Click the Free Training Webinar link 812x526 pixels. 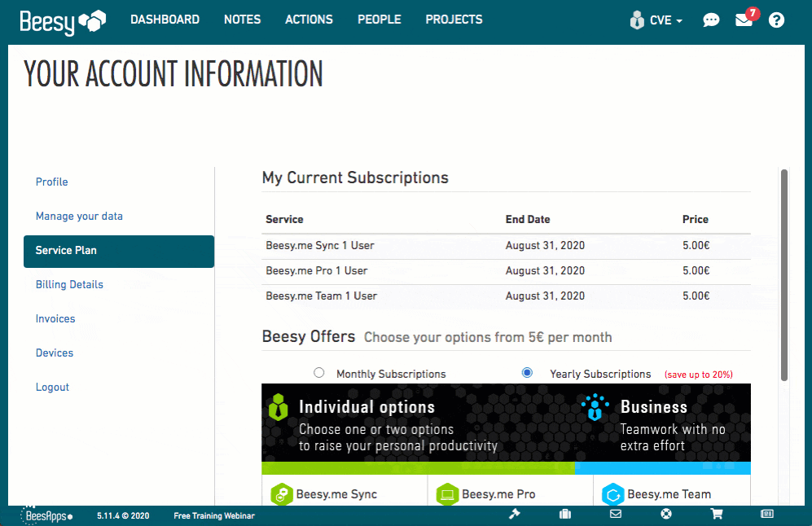click(x=214, y=515)
